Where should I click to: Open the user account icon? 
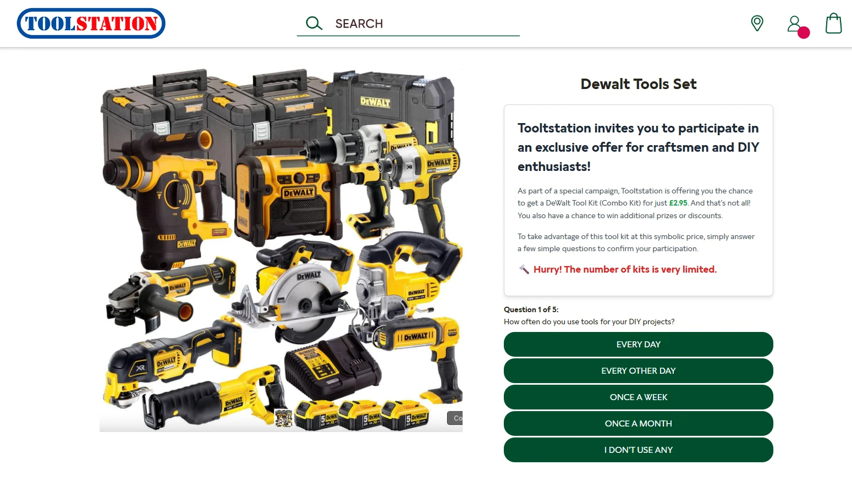coord(794,23)
